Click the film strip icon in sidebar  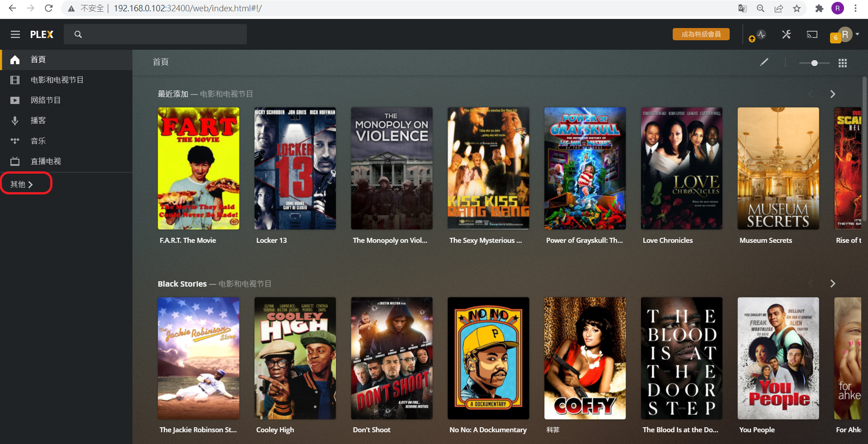click(15, 80)
